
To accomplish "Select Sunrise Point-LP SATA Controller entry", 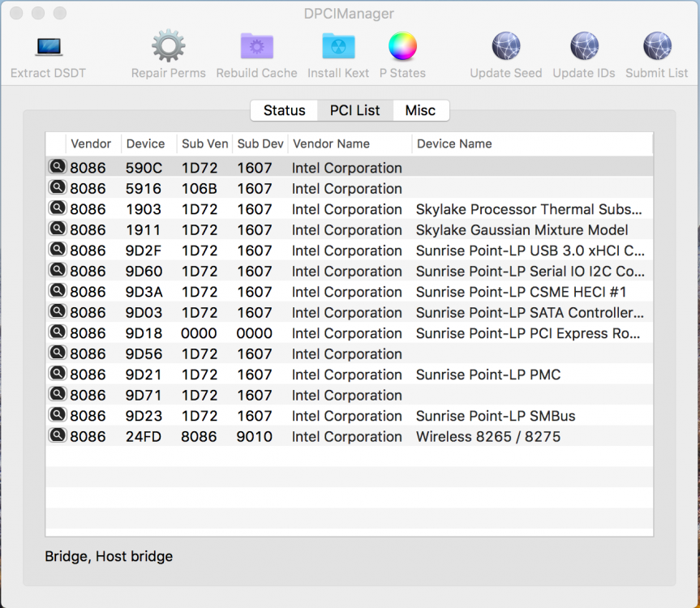I will (x=530, y=313).
